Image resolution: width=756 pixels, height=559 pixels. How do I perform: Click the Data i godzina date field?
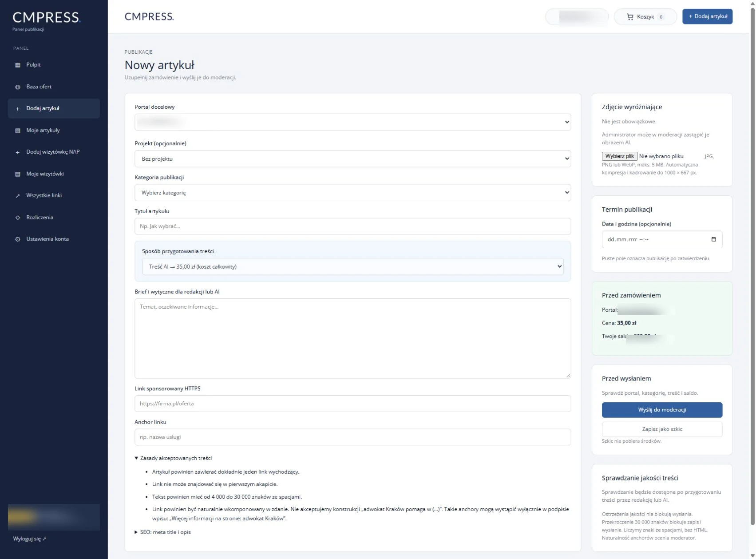click(662, 239)
